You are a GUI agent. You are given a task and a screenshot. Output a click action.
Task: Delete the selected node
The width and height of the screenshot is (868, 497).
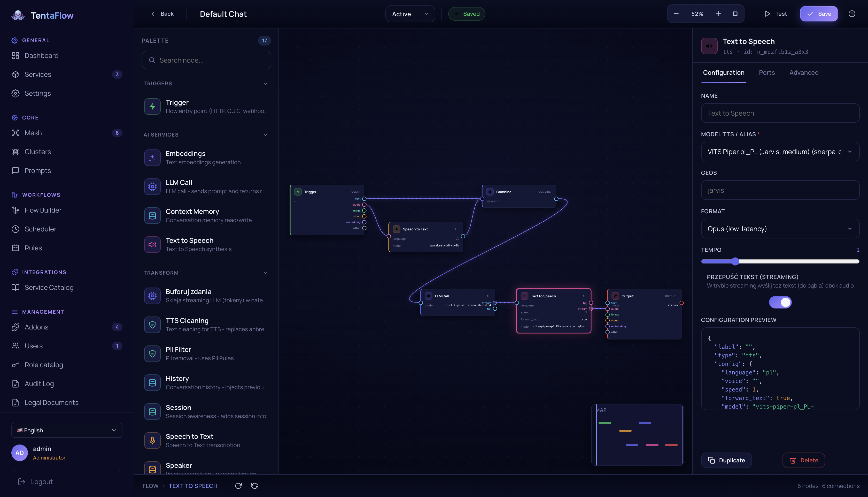pyautogui.click(x=804, y=460)
